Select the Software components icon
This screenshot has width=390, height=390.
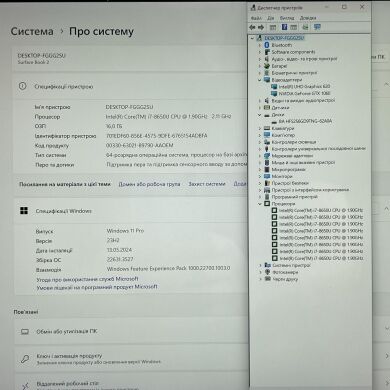click(267, 52)
